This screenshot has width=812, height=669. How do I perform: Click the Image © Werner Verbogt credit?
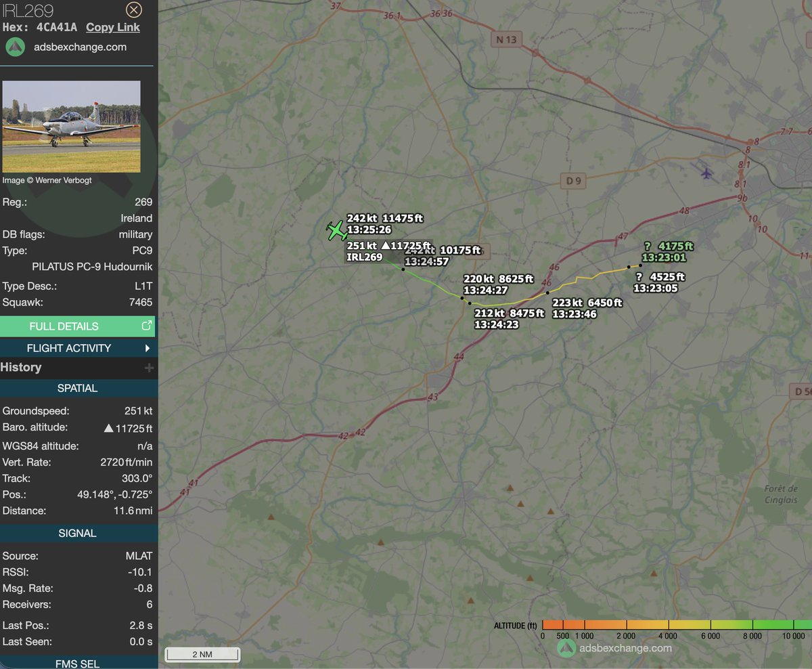coord(47,180)
